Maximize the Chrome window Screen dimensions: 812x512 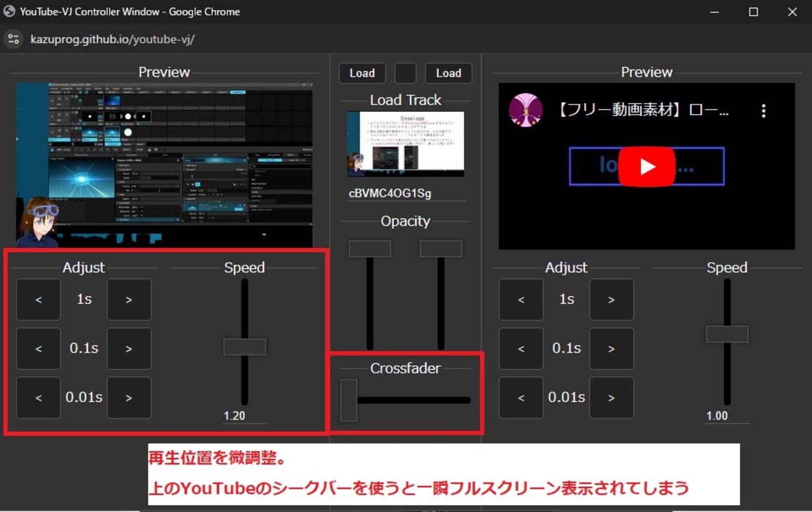(753, 12)
